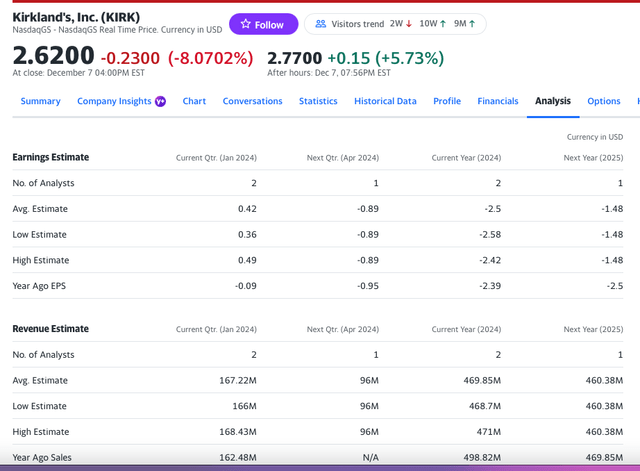Click the Company Insights Y+ badge icon
Screen dimensions: 640x471
pyautogui.click(x=160, y=101)
